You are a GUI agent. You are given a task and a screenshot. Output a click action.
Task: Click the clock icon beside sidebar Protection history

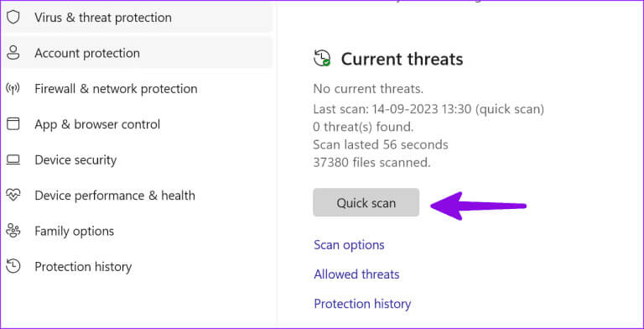click(x=13, y=267)
